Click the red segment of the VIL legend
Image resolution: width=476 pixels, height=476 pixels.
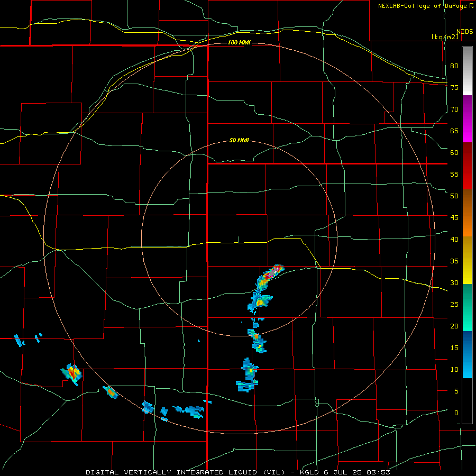pyautogui.click(x=467, y=166)
